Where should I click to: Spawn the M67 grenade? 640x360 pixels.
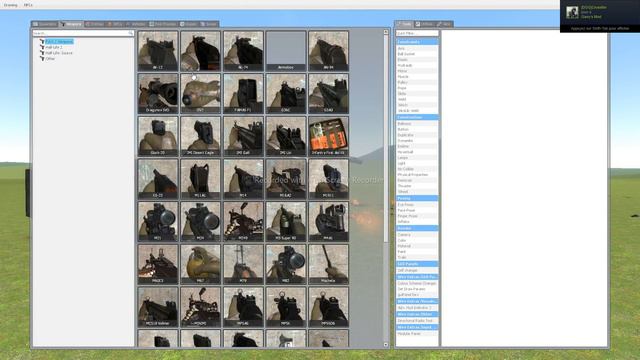(x=200, y=264)
